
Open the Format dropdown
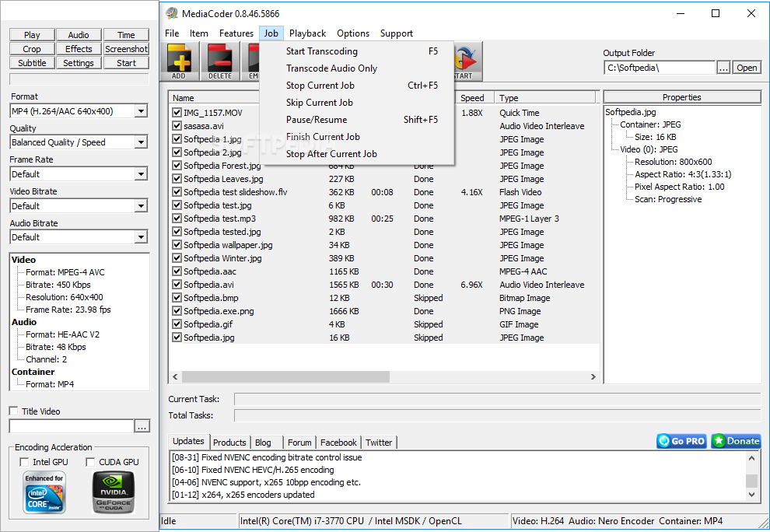pos(141,111)
